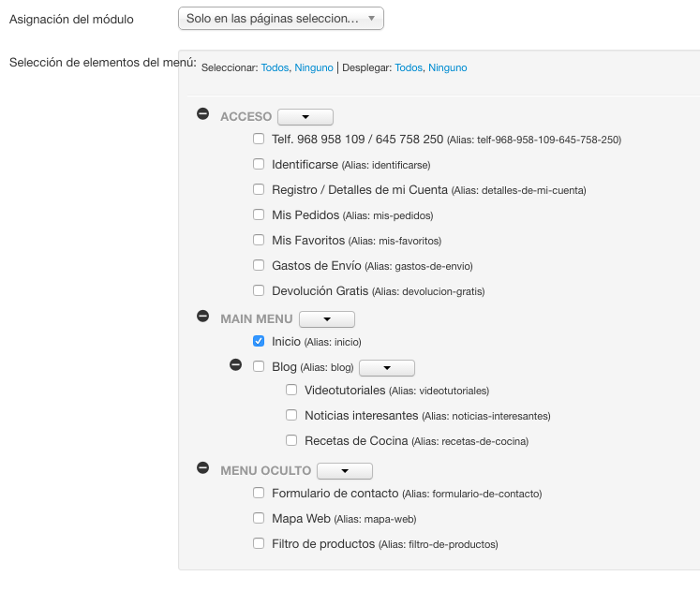Open the Asignación del módulo select box
The height and width of the screenshot is (591, 700).
coord(281,19)
